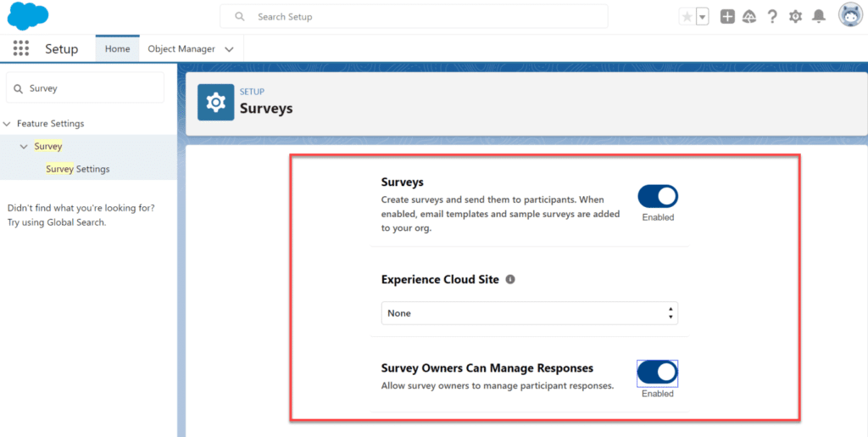Open the Object Manager tab dropdown chevron
The height and width of the screenshot is (437, 868).
click(x=229, y=49)
